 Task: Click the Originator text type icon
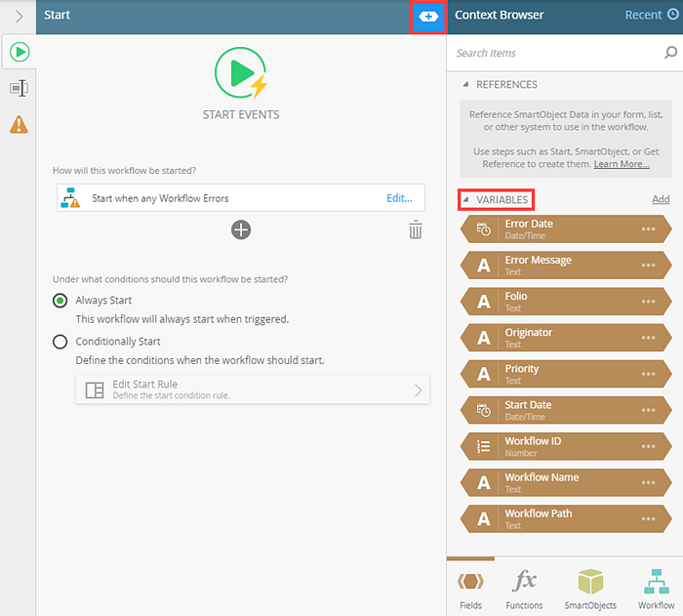pyautogui.click(x=484, y=338)
